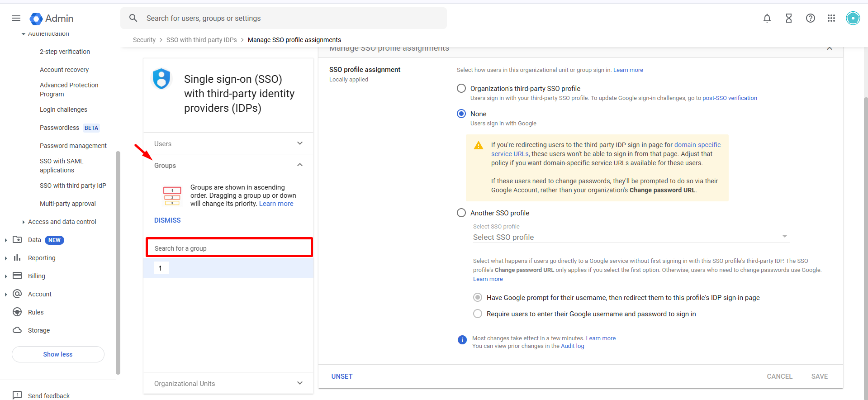Open the account profile avatar

853,18
